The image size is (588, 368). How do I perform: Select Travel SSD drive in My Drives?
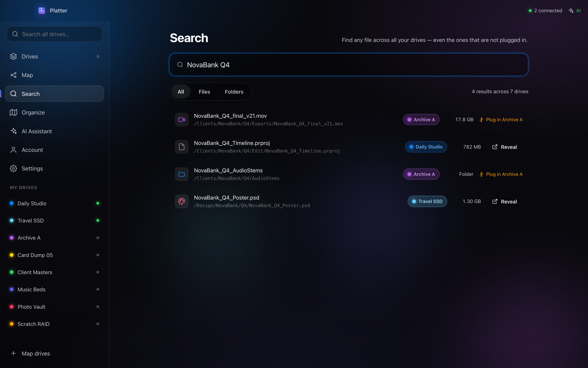[55, 221]
